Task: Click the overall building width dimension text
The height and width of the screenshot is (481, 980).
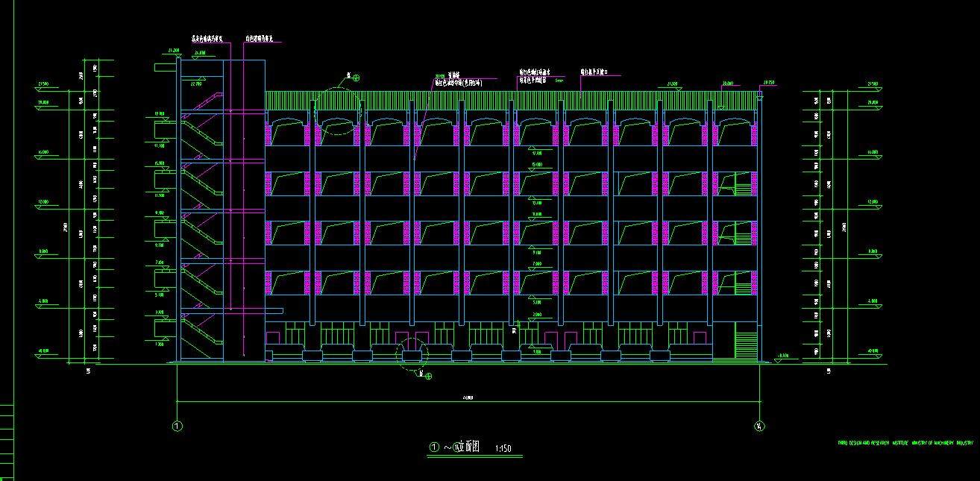Action: pos(468,398)
